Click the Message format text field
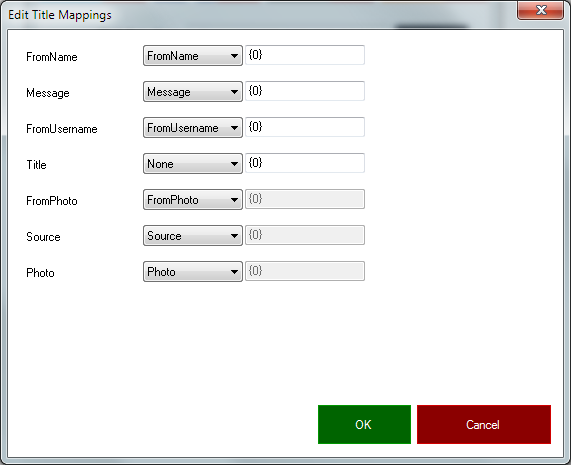 coord(305,91)
